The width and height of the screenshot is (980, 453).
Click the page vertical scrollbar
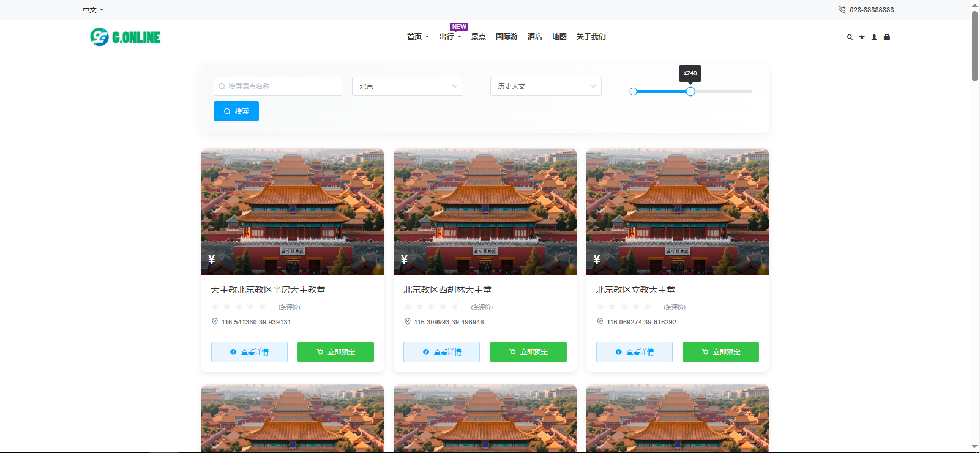(x=975, y=46)
